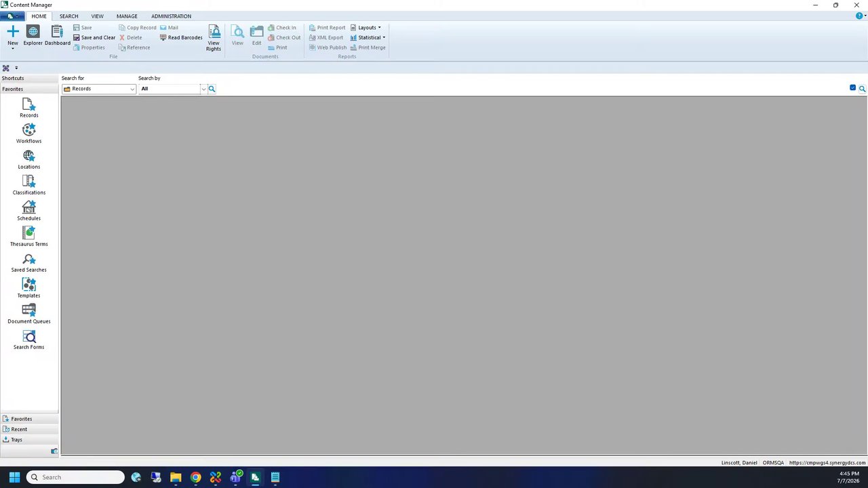Viewport: 868px width, 488px height.
Task: Click the server URL in status bar
Action: point(827,463)
